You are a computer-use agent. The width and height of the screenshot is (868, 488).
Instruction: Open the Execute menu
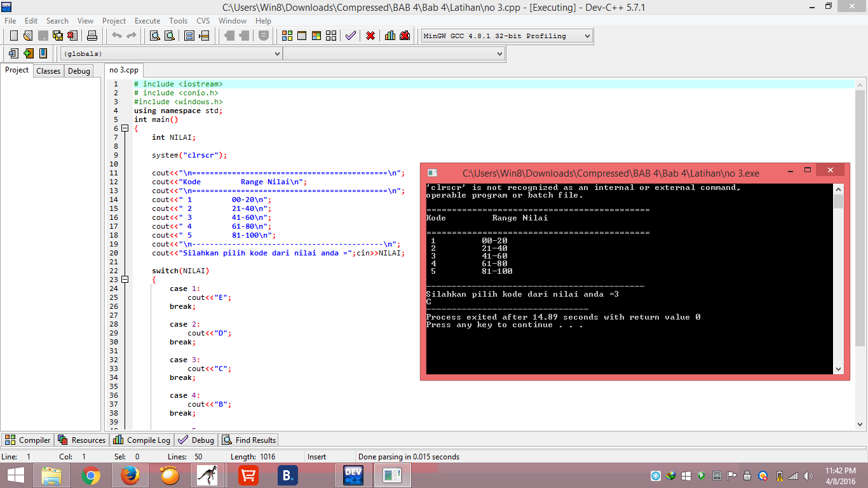147,21
